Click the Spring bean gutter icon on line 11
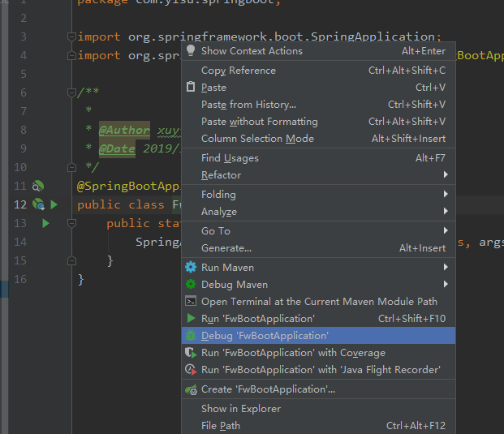 37,187
